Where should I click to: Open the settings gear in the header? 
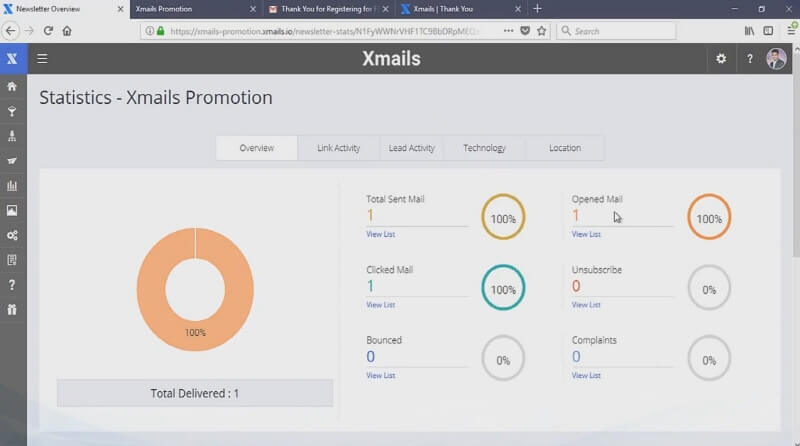coord(721,59)
